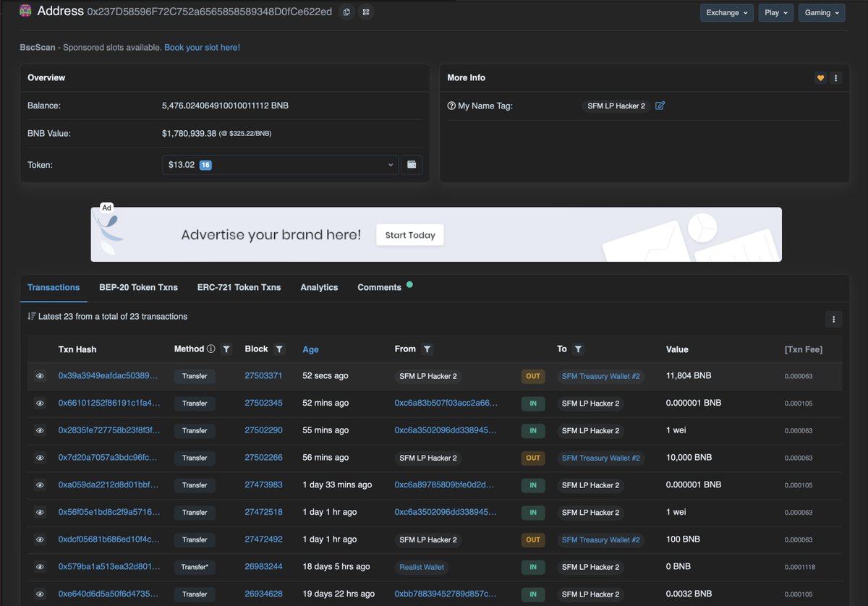This screenshot has height=606, width=868.
Task: Filter the To column
Action: [x=578, y=349]
